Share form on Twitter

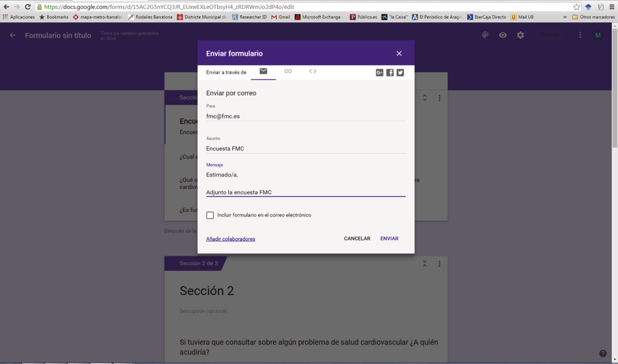(400, 73)
